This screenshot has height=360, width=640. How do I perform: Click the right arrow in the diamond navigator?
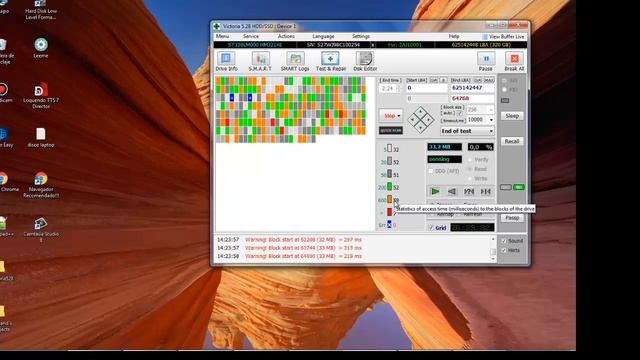(429, 120)
